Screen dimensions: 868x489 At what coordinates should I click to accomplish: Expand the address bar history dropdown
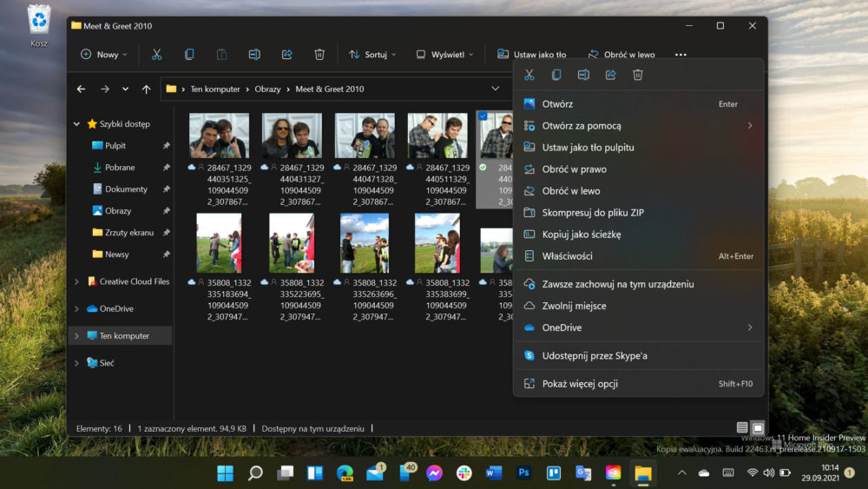pos(496,89)
